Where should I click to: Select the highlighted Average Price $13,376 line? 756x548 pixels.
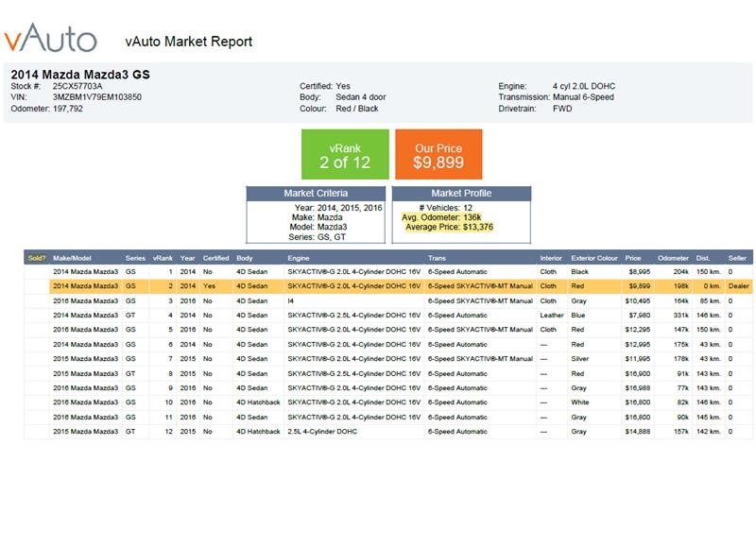coord(450,227)
